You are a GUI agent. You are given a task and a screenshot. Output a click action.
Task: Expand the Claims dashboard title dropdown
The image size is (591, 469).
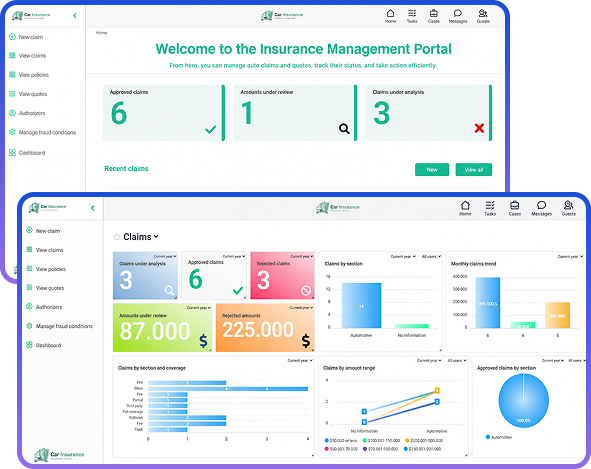coord(156,237)
